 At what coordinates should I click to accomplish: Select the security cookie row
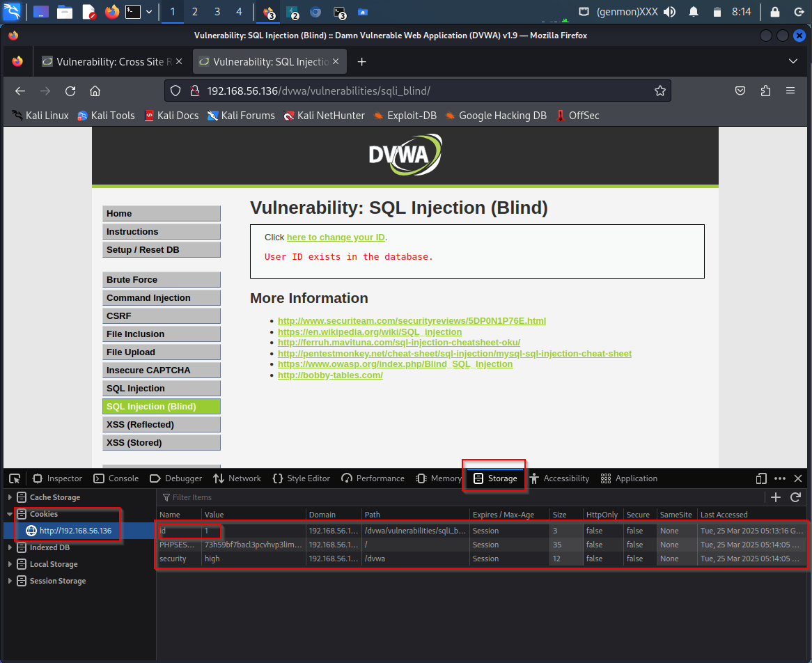(482, 559)
